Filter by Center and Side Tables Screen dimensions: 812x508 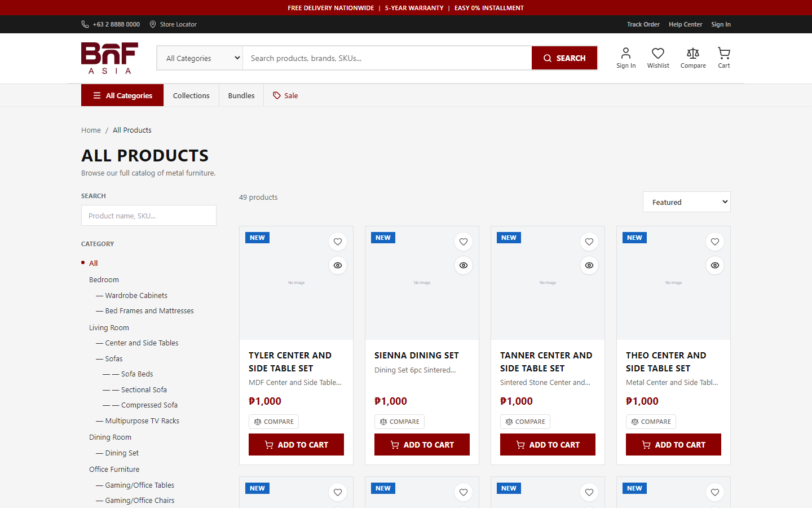pos(137,343)
